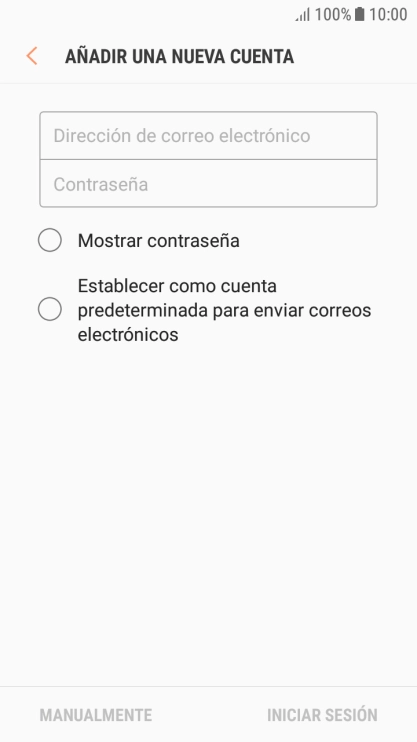The width and height of the screenshot is (417, 742).
Task: Tap the signal strength icon
Action: click(x=303, y=15)
